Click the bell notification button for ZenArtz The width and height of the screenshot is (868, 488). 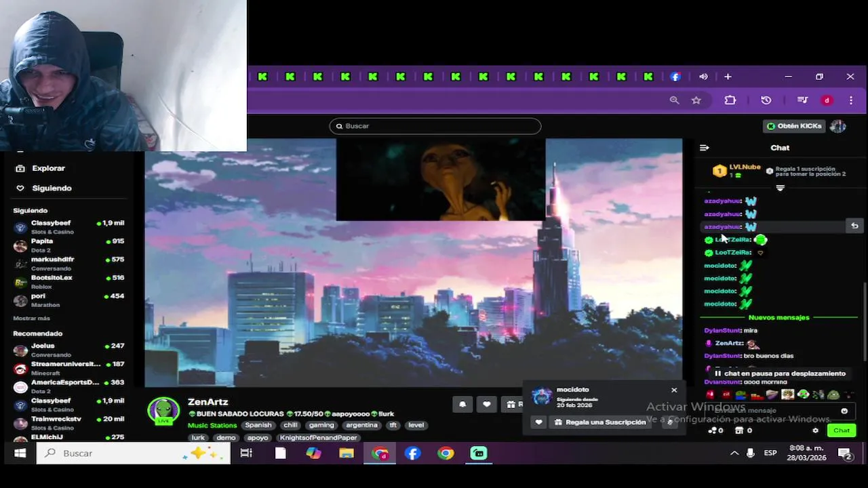(x=462, y=405)
